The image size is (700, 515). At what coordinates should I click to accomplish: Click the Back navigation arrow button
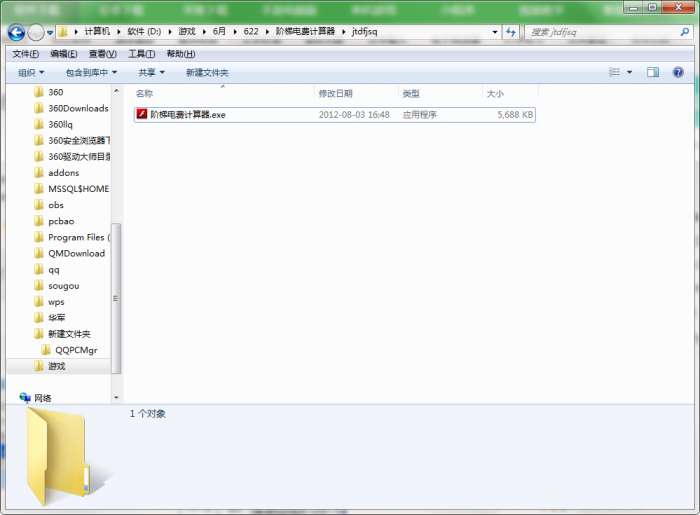pyautogui.click(x=17, y=32)
